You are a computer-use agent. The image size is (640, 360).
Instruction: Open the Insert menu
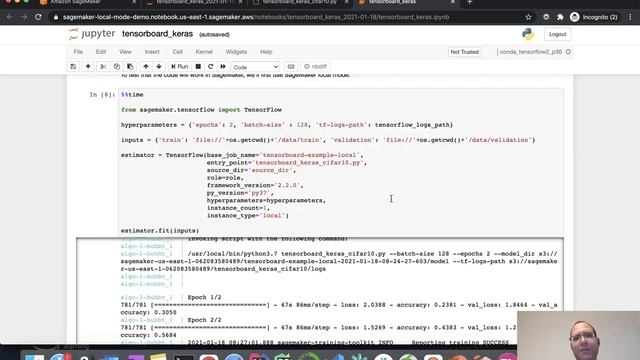(152, 52)
